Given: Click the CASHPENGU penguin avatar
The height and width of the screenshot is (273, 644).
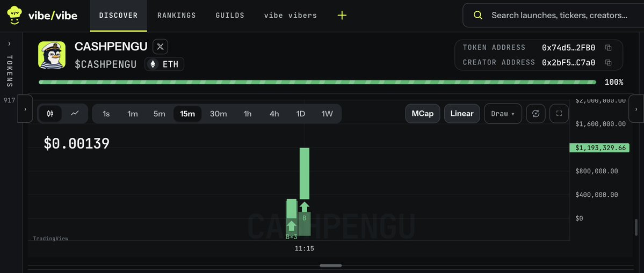Looking at the screenshot, I should [x=52, y=55].
